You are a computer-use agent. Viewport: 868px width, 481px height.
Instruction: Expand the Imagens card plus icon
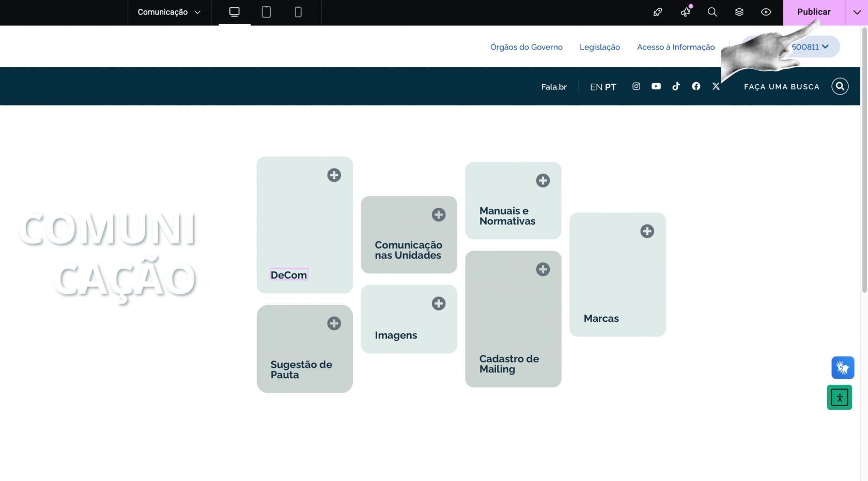point(439,303)
